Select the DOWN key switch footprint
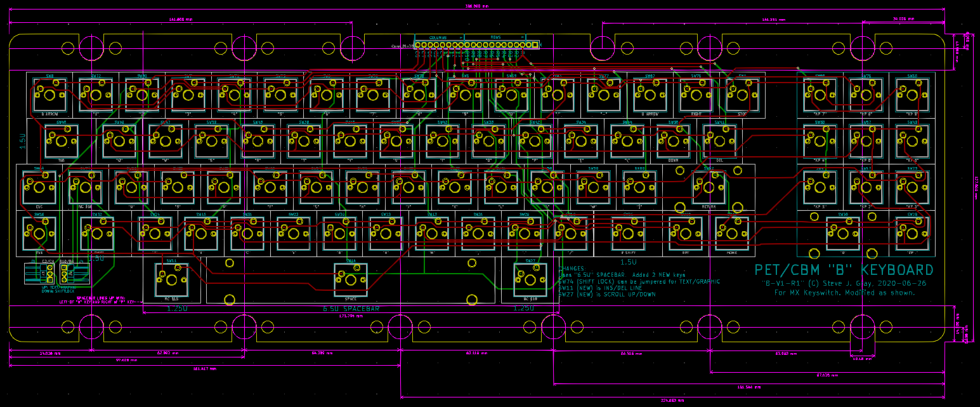 [x=673, y=140]
